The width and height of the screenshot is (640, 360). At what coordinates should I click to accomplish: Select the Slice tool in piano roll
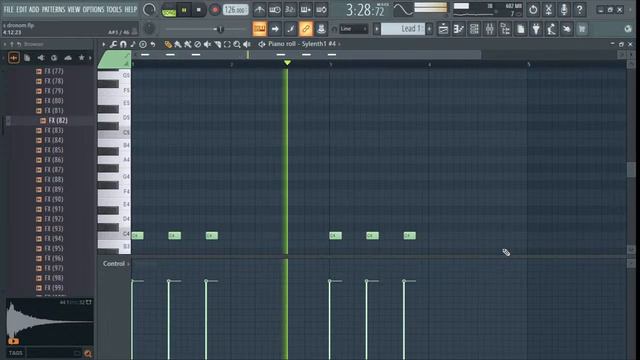click(217, 44)
